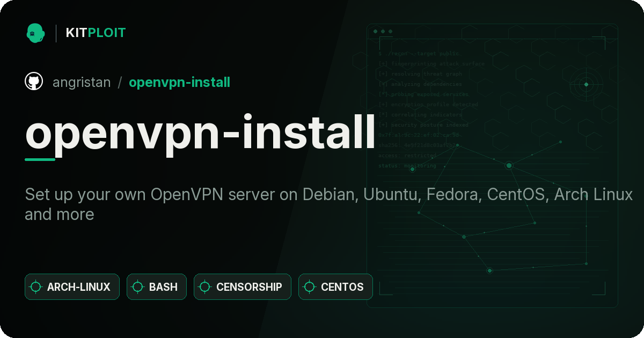Open the GitHub octocat icon
The image size is (644, 338).
tap(34, 82)
